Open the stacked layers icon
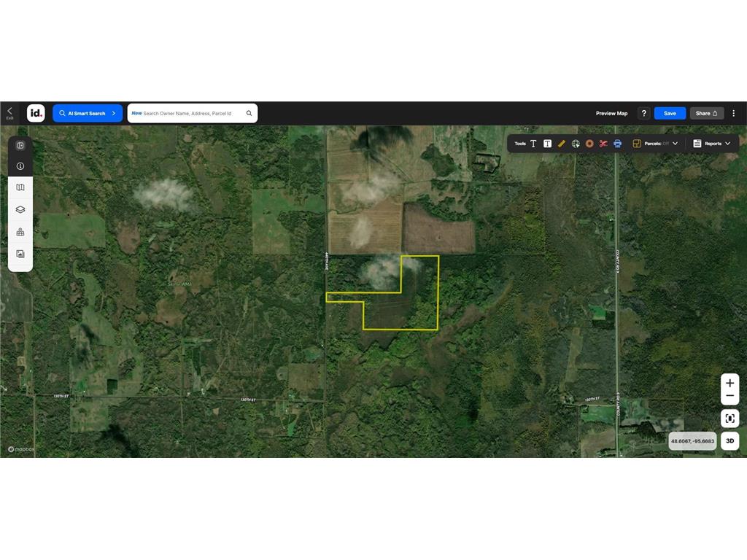 pyautogui.click(x=20, y=209)
